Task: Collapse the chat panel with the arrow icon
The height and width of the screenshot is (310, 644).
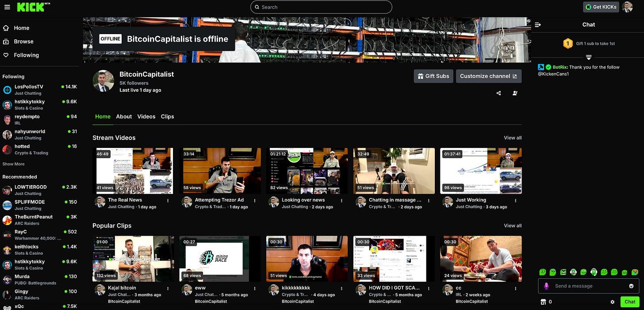Action: point(538,25)
